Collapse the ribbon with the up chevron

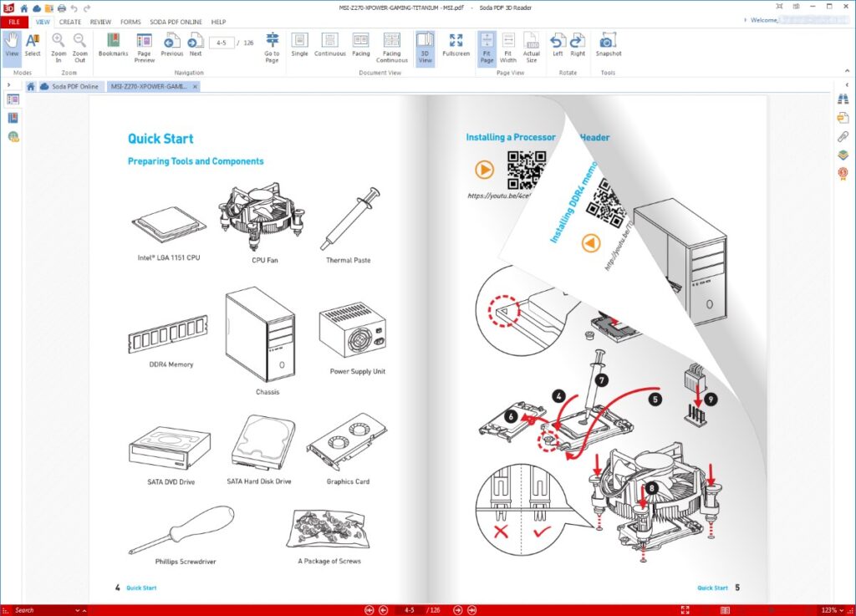click(847, 71)
